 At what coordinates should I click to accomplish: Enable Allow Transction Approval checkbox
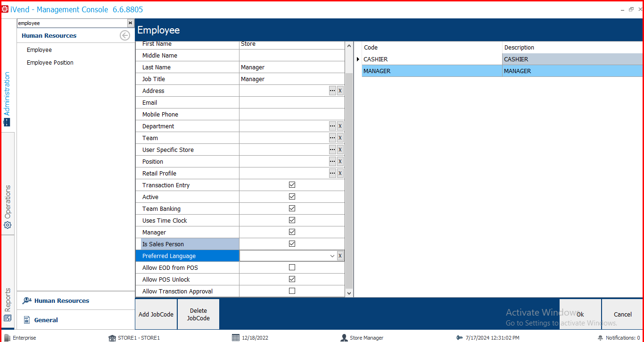click(292, 291)
